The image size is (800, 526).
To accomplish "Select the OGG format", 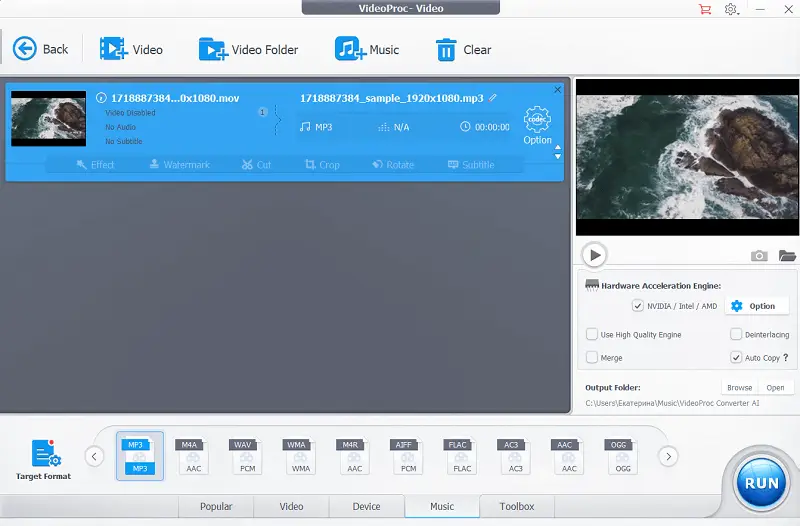I will 622,456.
